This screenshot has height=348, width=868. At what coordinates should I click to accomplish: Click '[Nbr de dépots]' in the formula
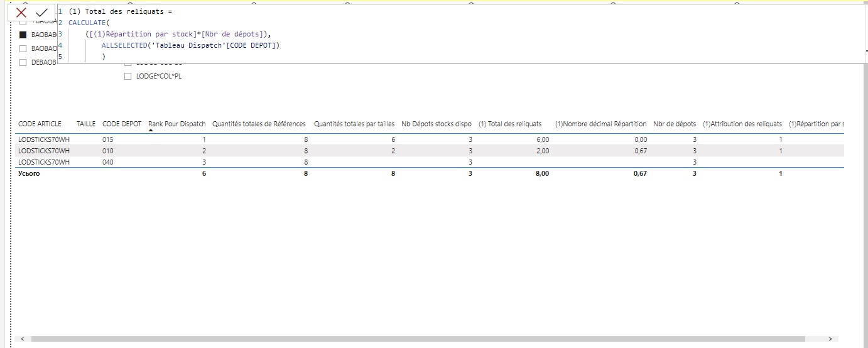coord(232,34)
